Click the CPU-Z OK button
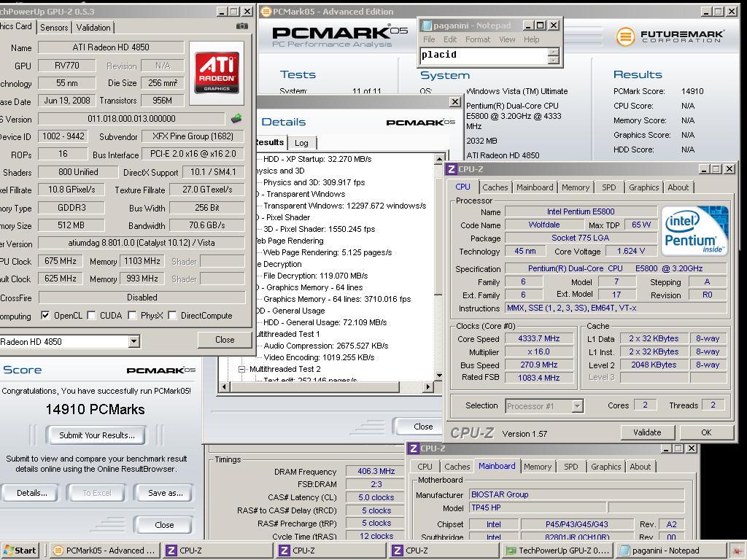 click(x=706, y=432)
